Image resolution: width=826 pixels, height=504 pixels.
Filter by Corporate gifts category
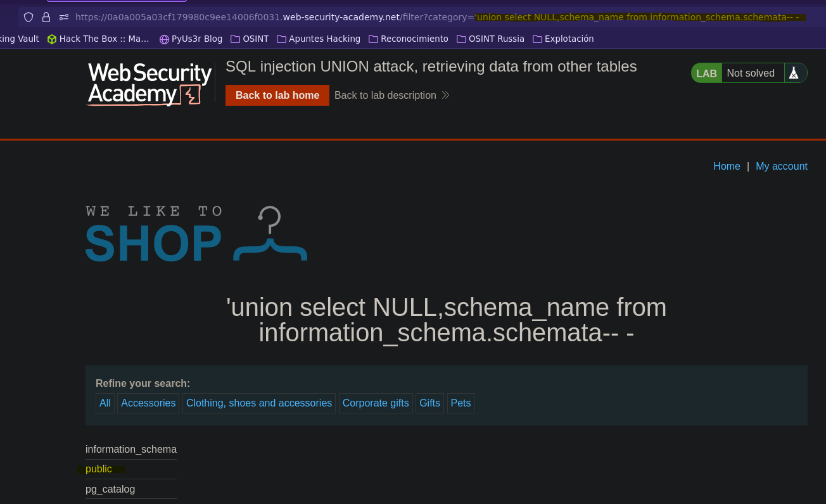[x=376, y=403]
